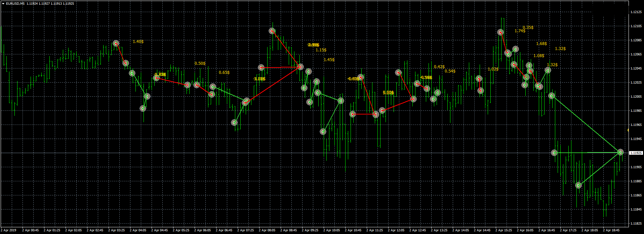Click the 1.74$ profit label
This screenshot has height=234, width=644.
pos(520,31)
